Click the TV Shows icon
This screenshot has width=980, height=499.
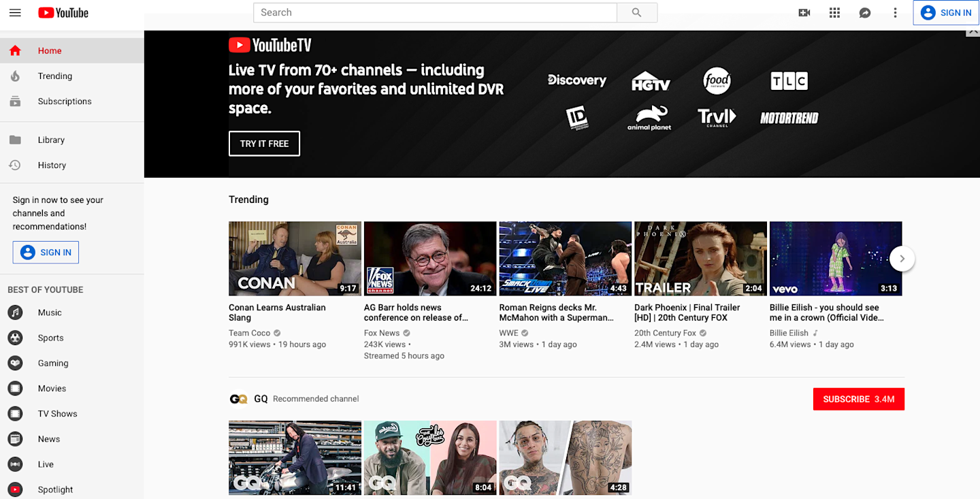(x=15, y=414)
